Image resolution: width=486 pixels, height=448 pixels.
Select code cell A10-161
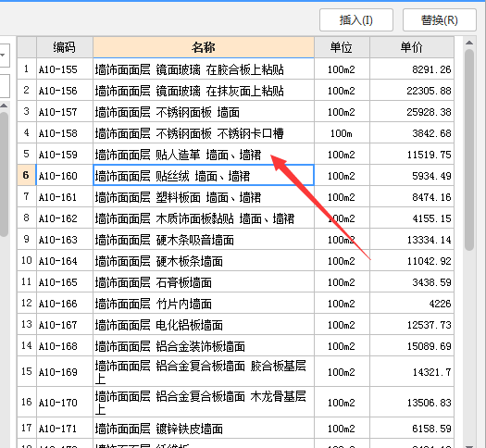[x=65, y=197]
